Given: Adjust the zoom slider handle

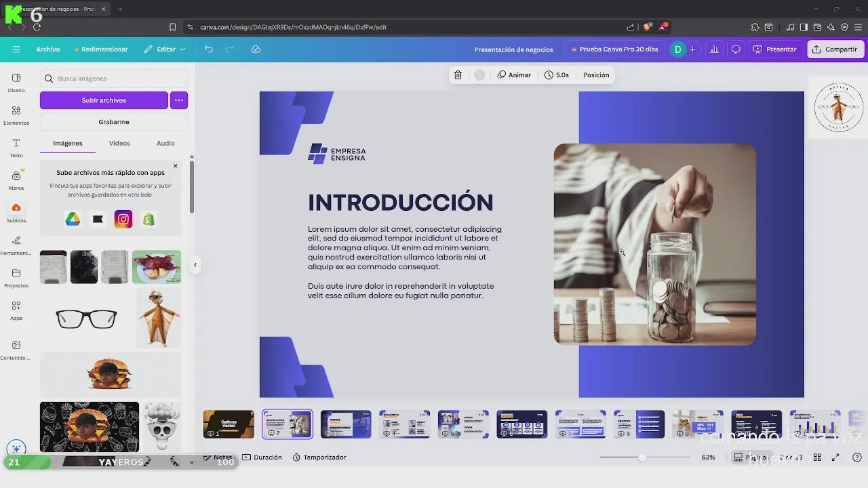Looking at the screenshot, I should (642, 457).
